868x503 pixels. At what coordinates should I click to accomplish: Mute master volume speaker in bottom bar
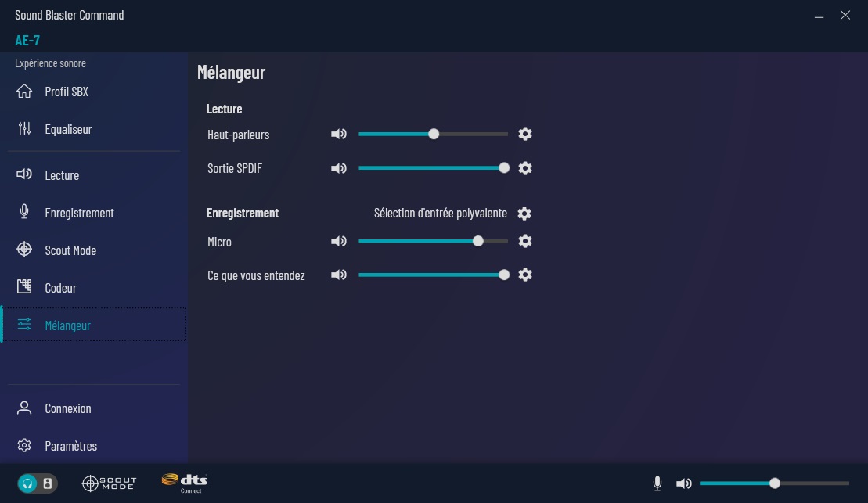(x=683, y=483)
